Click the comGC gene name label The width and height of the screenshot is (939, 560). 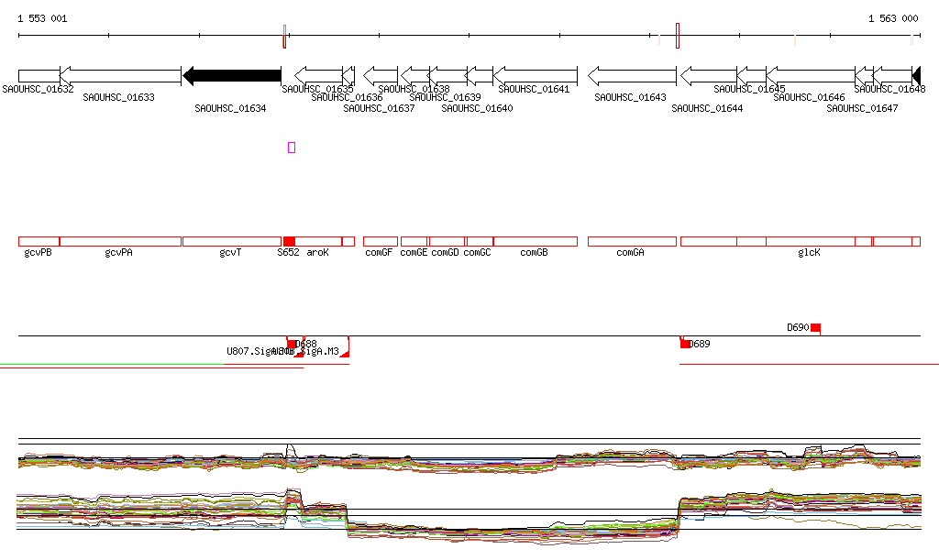477,252
